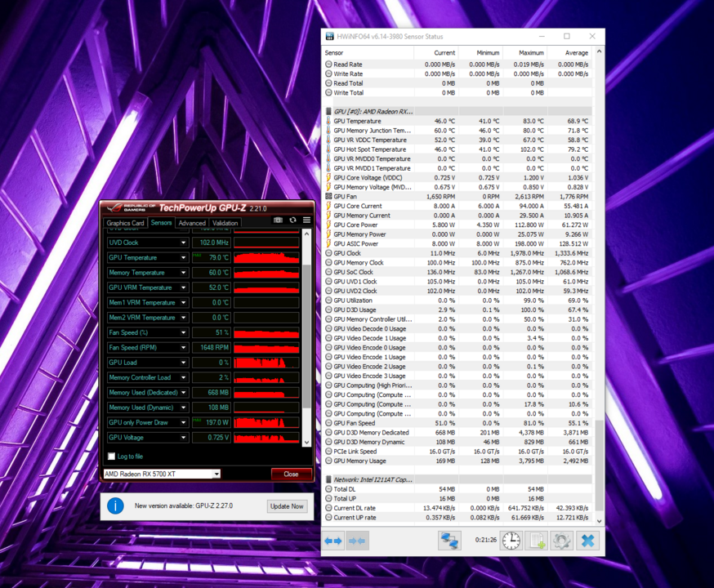The image size is (714, 588).
Task: Click the GPU section chip icon in HWiNFO
Action: click(x=328, y=111)
